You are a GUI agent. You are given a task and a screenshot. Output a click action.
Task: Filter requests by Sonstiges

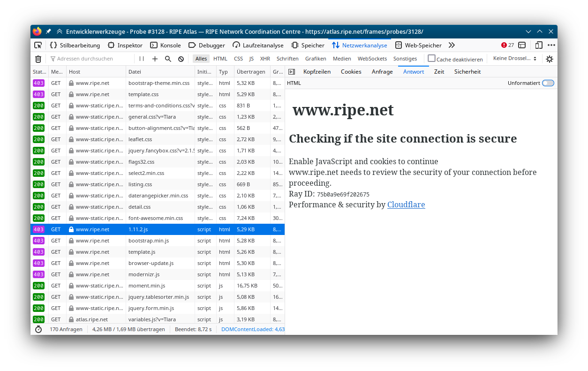(x=405, y=59)
